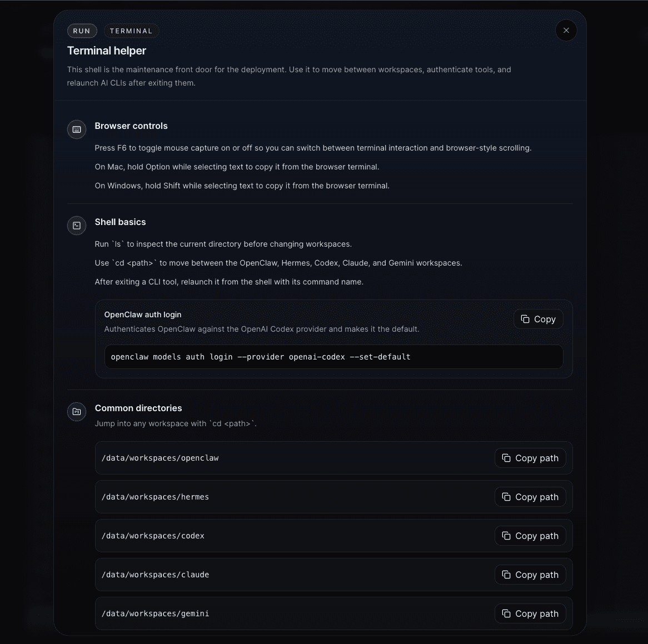Viewport: 648px width, 644px height.
Task: Click the /data/workspaces/hermes path text
Action: click(155, 497)
